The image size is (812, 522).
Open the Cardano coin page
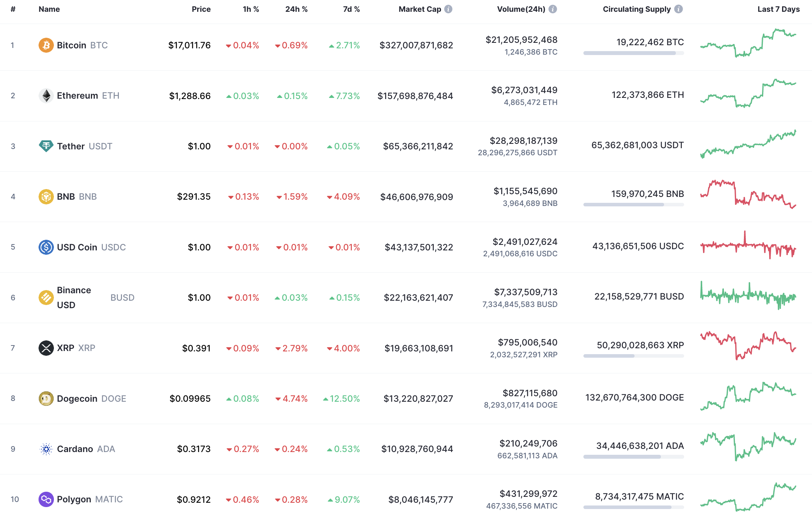click(x=75, y=448)
